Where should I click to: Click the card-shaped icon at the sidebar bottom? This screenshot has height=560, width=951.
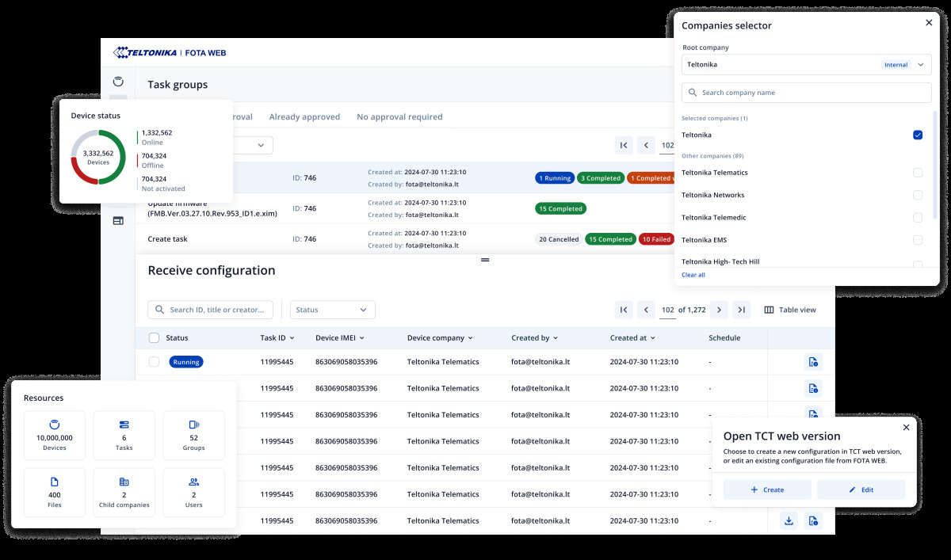coord(118,221)
